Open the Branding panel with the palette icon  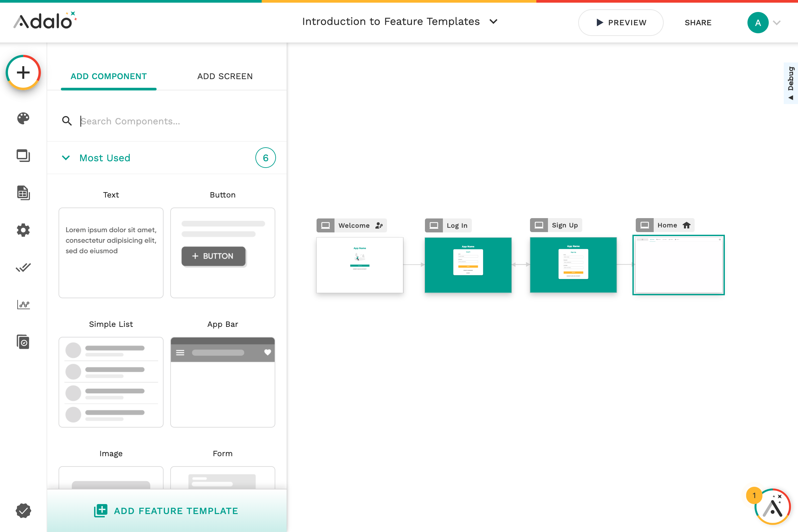(23, 119)
